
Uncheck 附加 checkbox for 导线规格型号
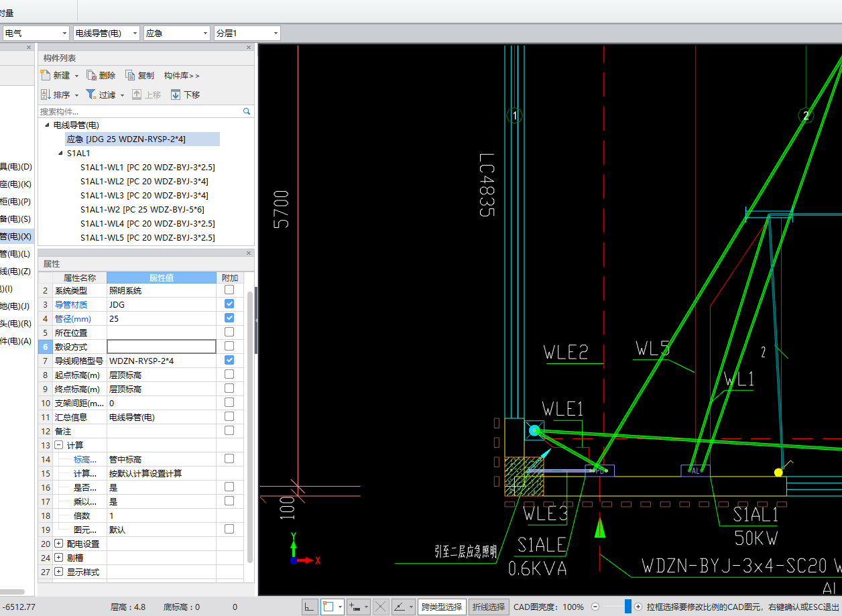pyautogui.click(x=229, y=360)
